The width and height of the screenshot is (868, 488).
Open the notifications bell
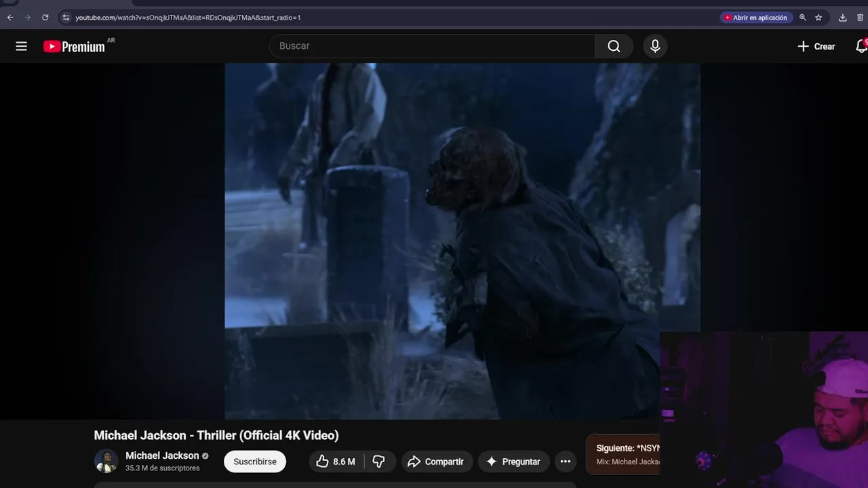pyautogui.click(x=861, y=46)
